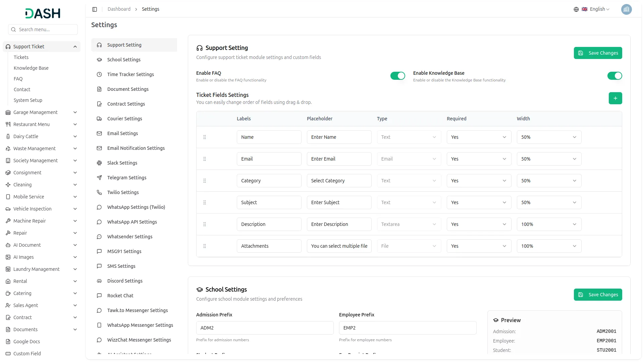Viewport: 644px width, 362px height.
Task: Click drag handle for the Category row
Action: (205, 181)
